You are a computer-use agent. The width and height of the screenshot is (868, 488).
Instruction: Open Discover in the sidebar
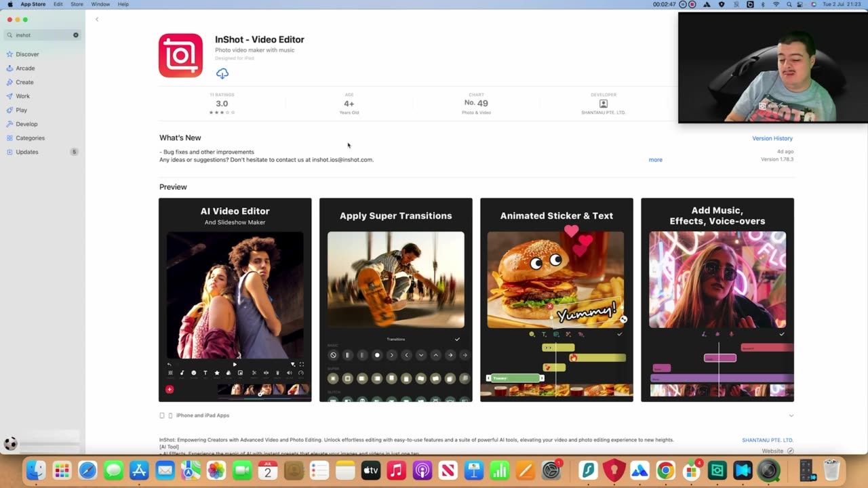(x=27, y=54)
